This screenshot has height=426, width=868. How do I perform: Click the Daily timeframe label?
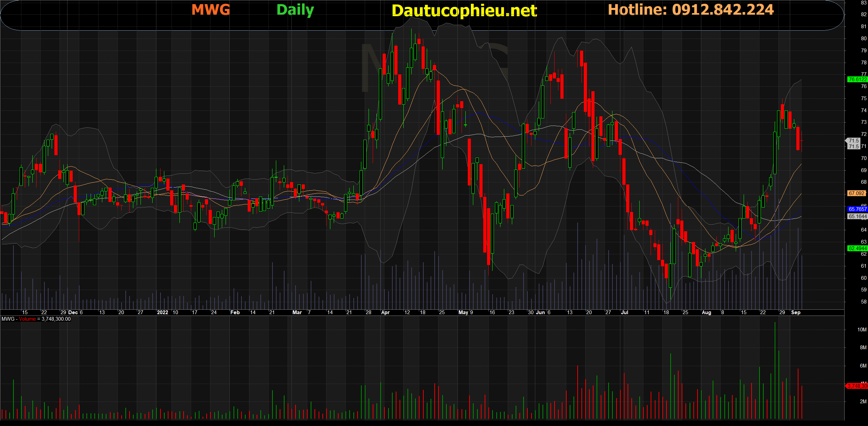[295, 10]
